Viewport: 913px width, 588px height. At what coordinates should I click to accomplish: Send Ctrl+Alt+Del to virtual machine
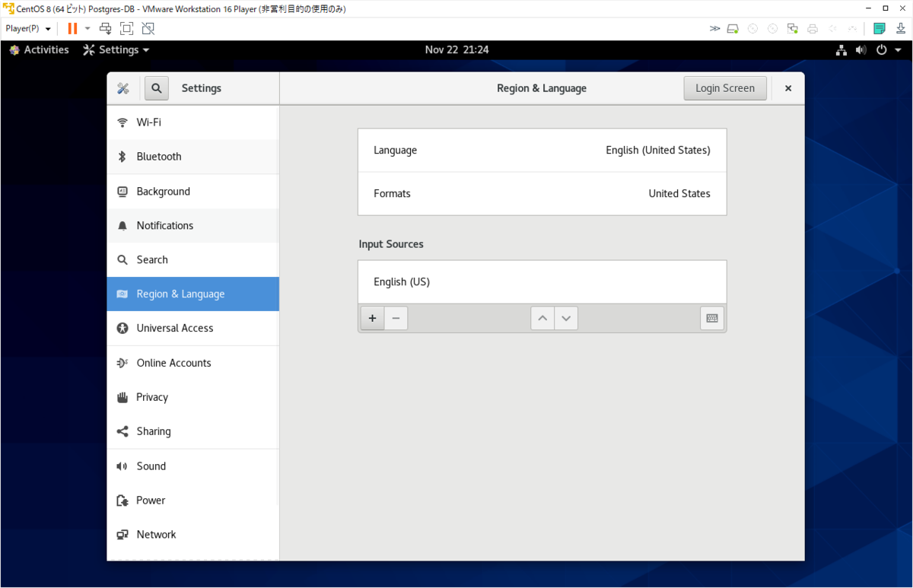point(106,29)
